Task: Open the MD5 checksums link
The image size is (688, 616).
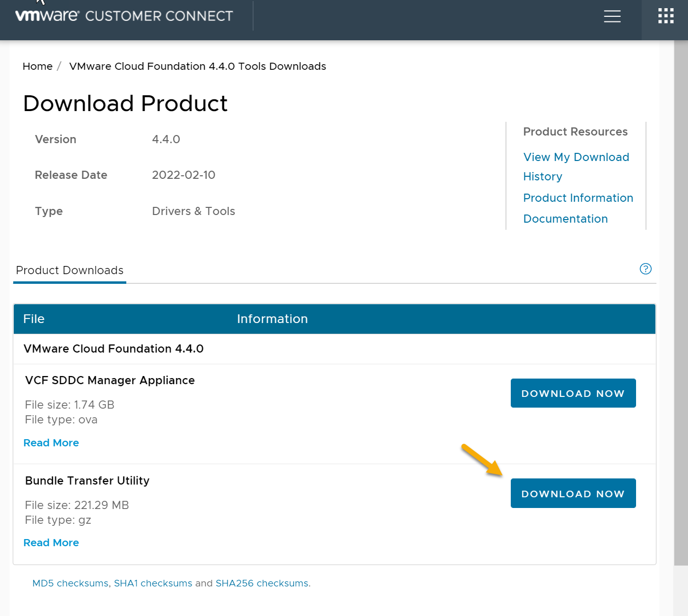Action: [x=70, y=583]
